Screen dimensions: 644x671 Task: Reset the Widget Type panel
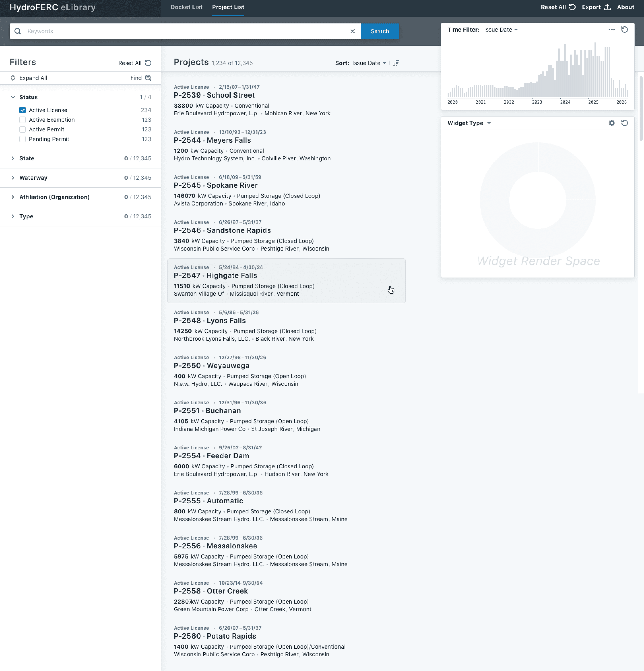624,123
